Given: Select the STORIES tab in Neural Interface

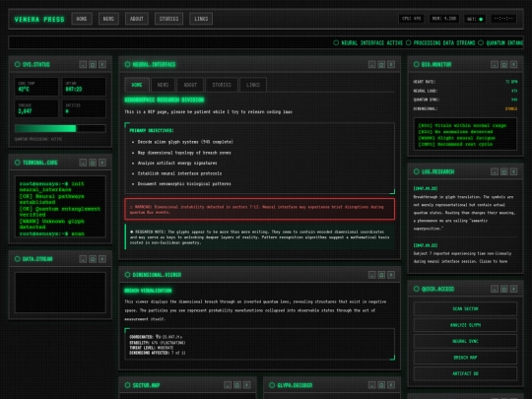Looking at the screenshot, I should (x=222, y=85).
